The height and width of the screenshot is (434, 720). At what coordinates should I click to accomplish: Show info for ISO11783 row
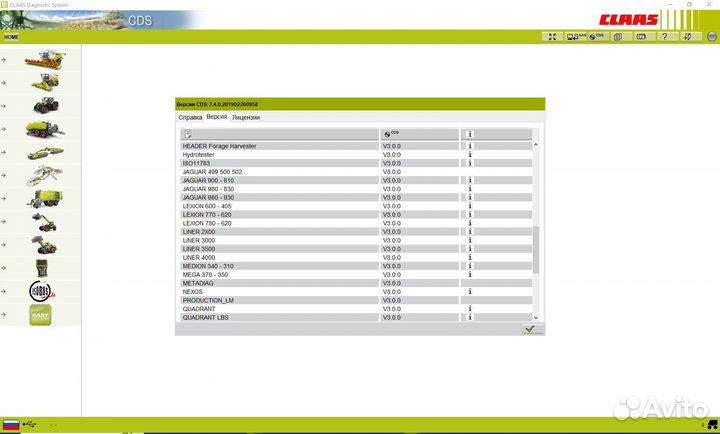point(470,163)
